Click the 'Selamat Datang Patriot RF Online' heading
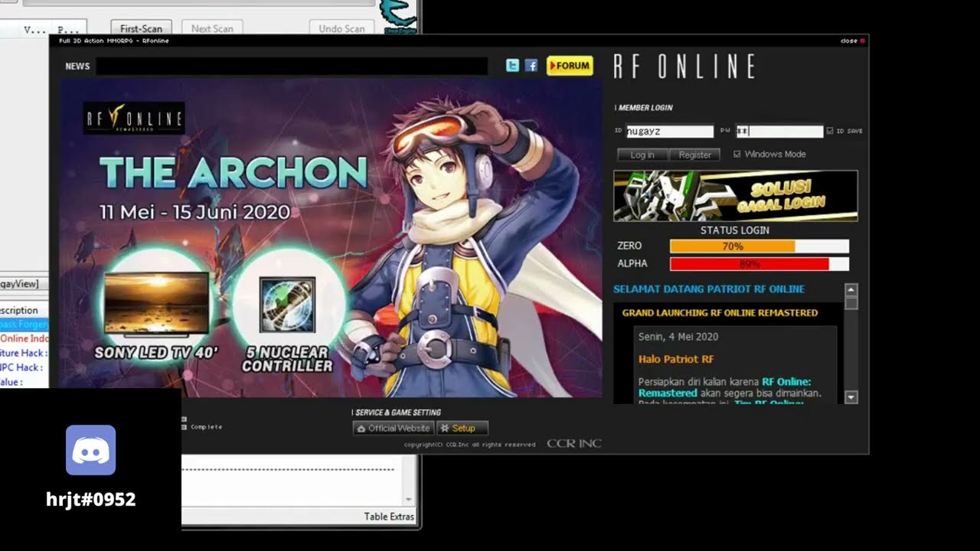Screen dimensions: 980x551 click(709, 289)
